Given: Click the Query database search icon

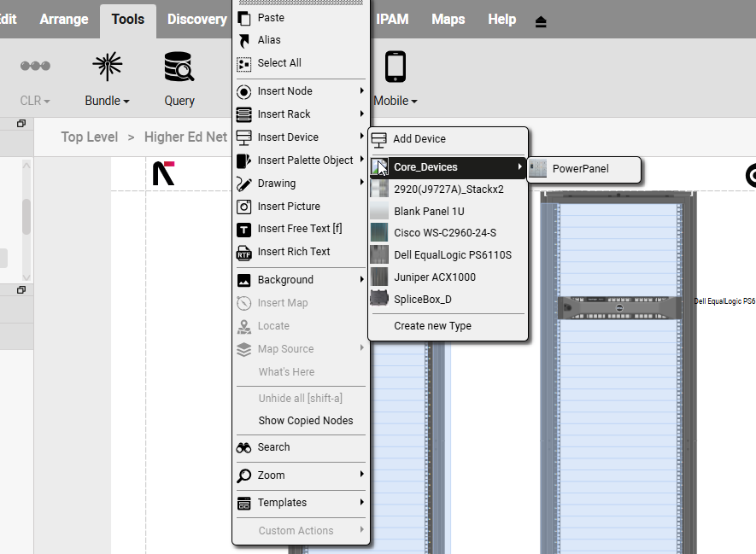Looking at the screenshot, I should pos(179,67).
